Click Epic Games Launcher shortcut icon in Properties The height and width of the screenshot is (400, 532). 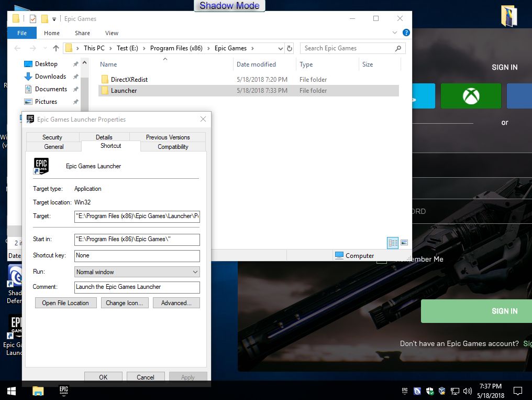(41, 166)
